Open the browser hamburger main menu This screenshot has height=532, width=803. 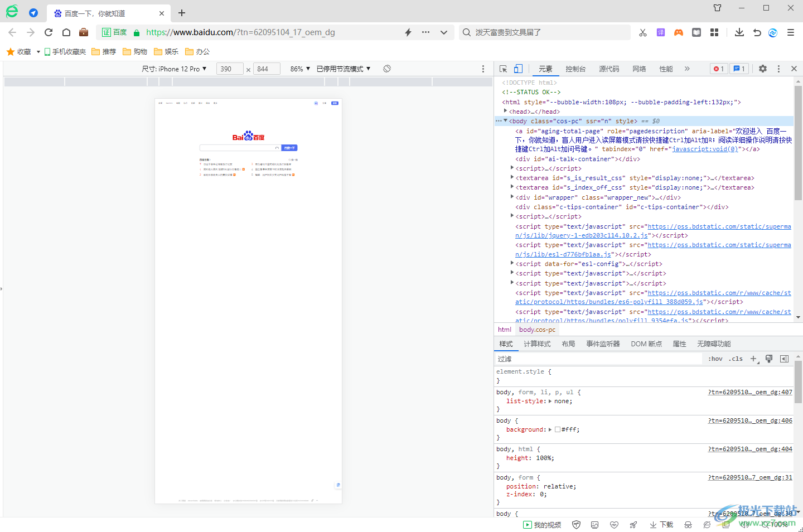(x=791, y=32)
